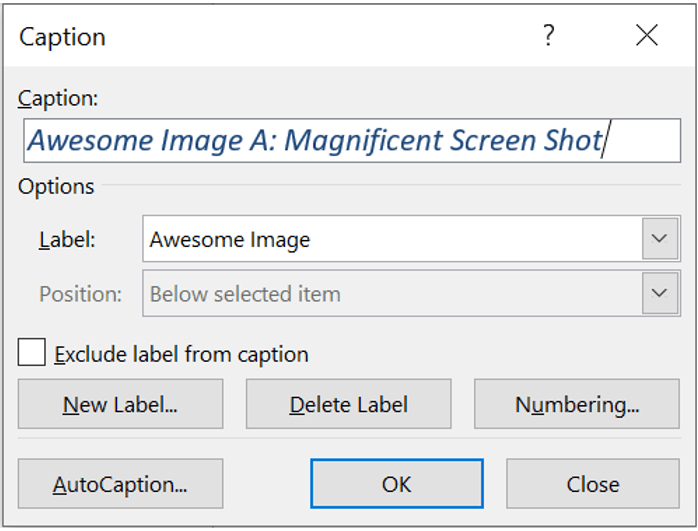This screenshot has width=698, height=531.
Task: Close the dialog with the title bar X
Action: (x=646, y=37)
